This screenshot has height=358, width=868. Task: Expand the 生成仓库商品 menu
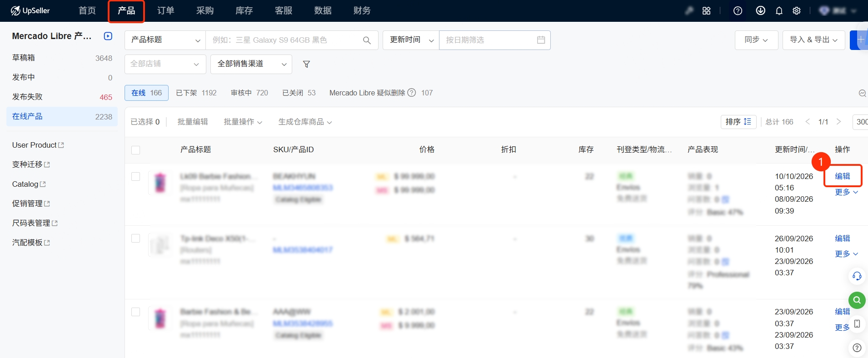click(305, 122)
